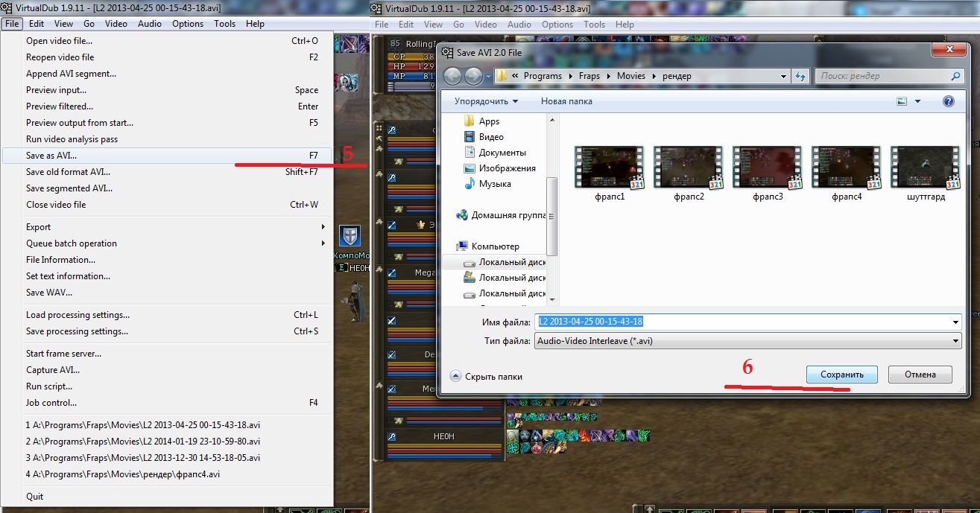
Task: Open Video menu in left VirtualDub window
Action: coord(116,24)
